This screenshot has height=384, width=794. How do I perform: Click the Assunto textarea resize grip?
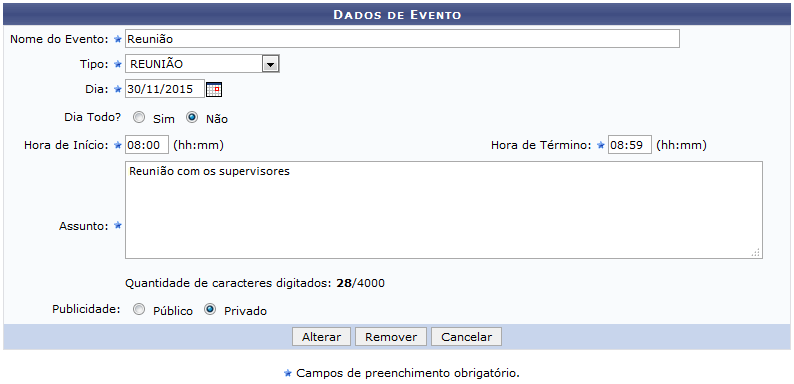[756, 252]
